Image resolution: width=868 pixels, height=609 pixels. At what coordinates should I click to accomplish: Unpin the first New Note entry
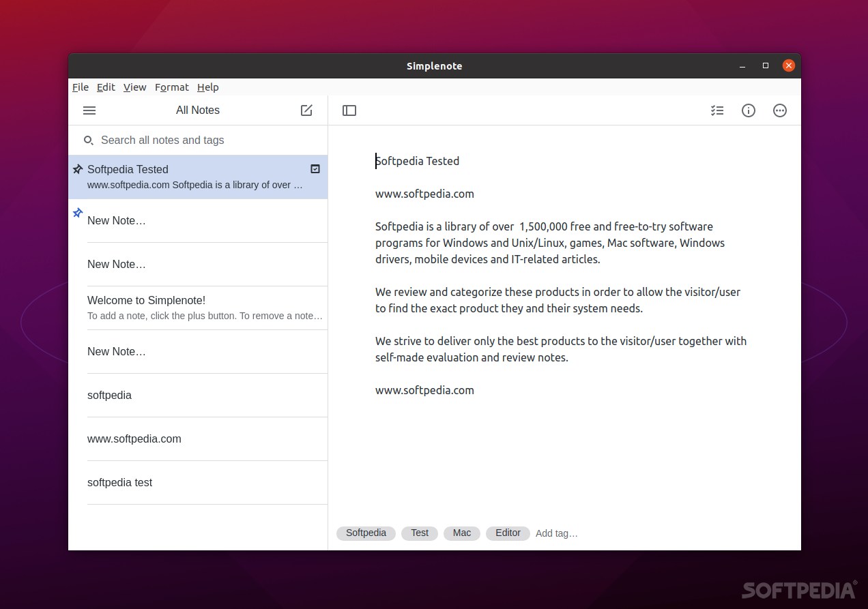78,213
